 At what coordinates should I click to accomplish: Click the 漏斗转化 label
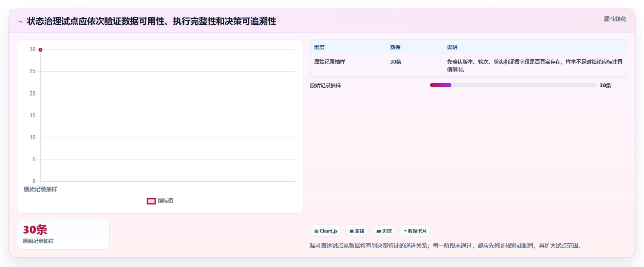pos(615,19)
